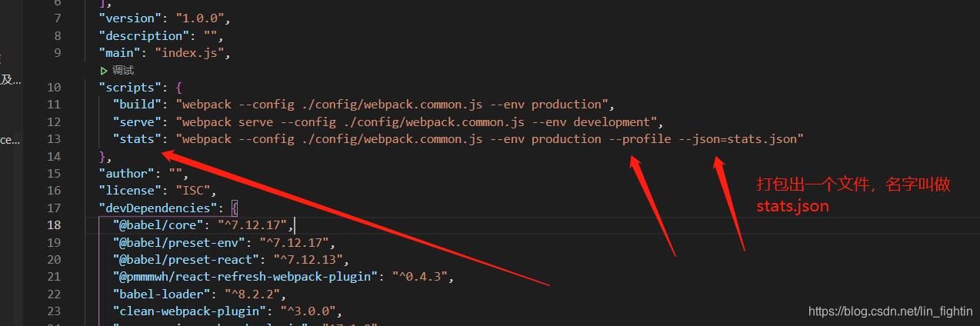The height and width of the screenshot is (326, 980).
Task: Click the "--profile" flag in stats script
Action: click(x=639, y=139)
